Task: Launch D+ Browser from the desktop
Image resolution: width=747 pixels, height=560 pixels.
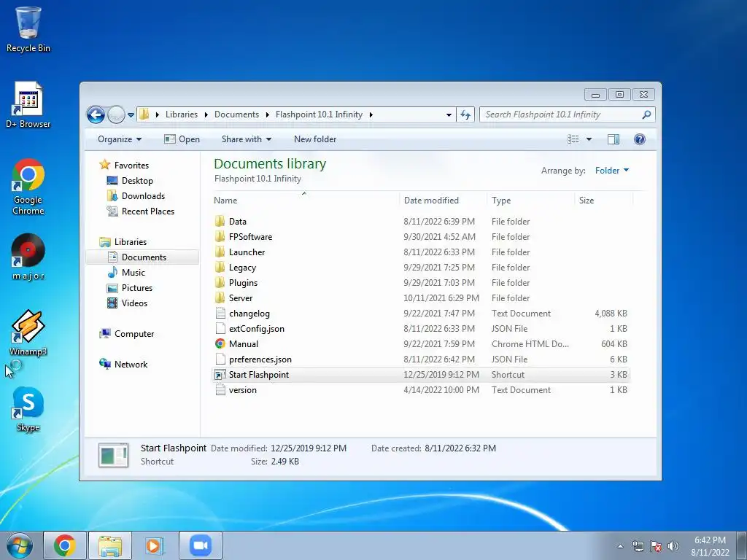Action: (x=28, y=105)
